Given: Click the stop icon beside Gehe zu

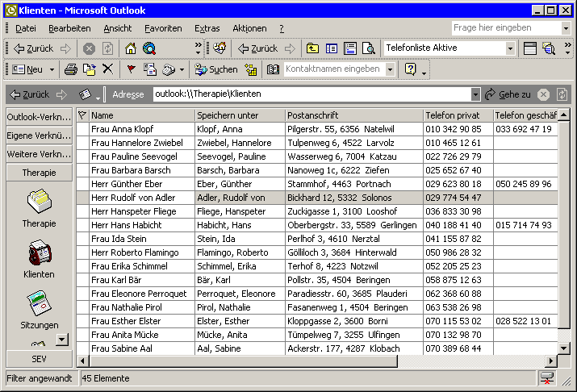Looking at the screenshot, I should (x=543, y=94).
